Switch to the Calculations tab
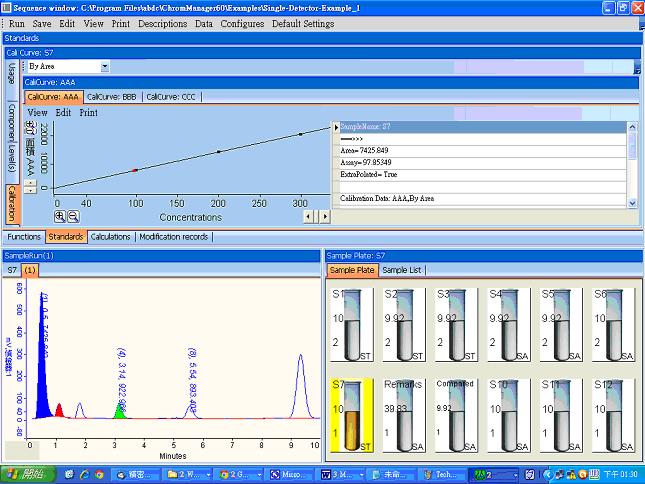 click(110, 237)
